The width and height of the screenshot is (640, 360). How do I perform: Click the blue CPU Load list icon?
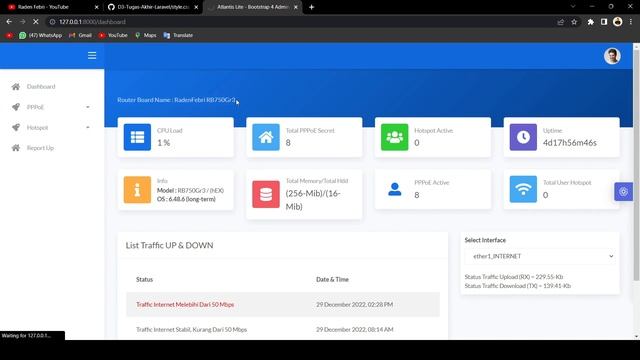pos(137,137)
